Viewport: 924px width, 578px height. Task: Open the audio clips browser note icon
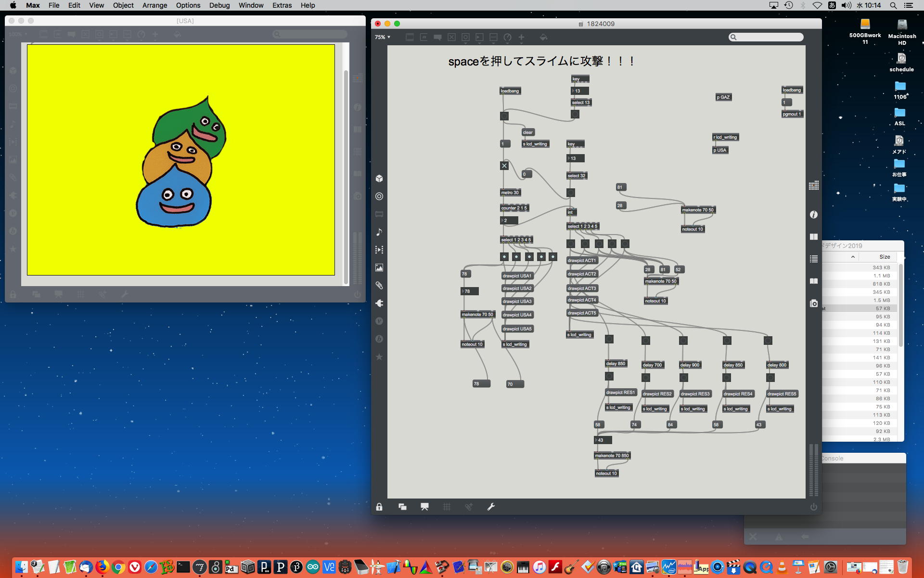tap(379, 232)
